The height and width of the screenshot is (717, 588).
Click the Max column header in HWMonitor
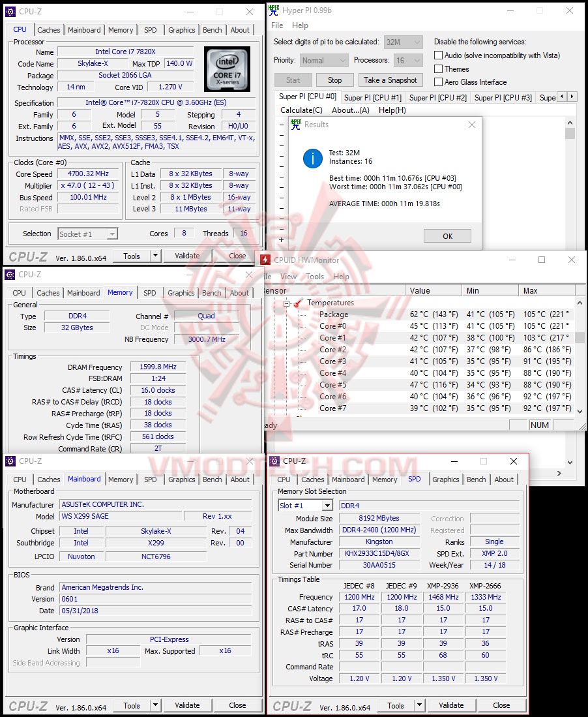pyautogui.click(x=547, y=290)
